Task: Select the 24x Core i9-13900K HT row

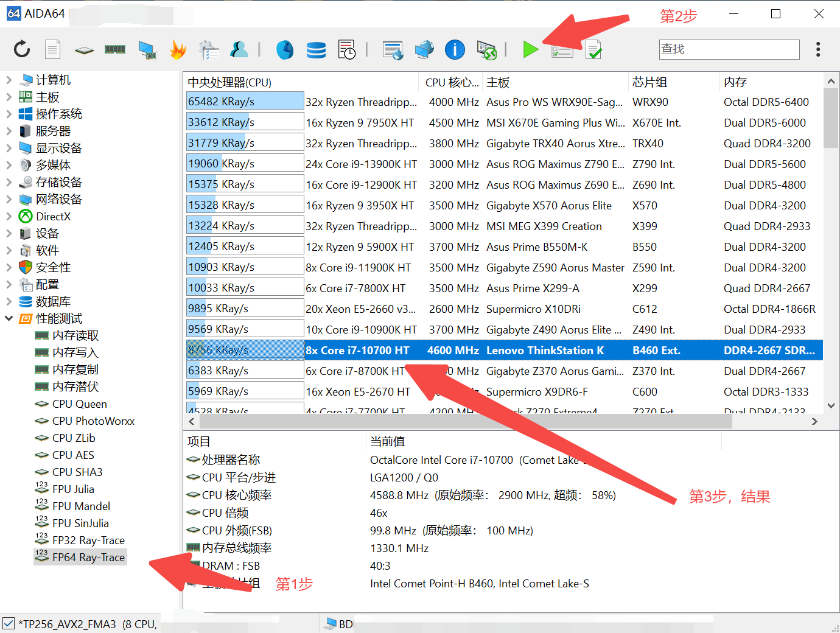Action: [505, 164]
